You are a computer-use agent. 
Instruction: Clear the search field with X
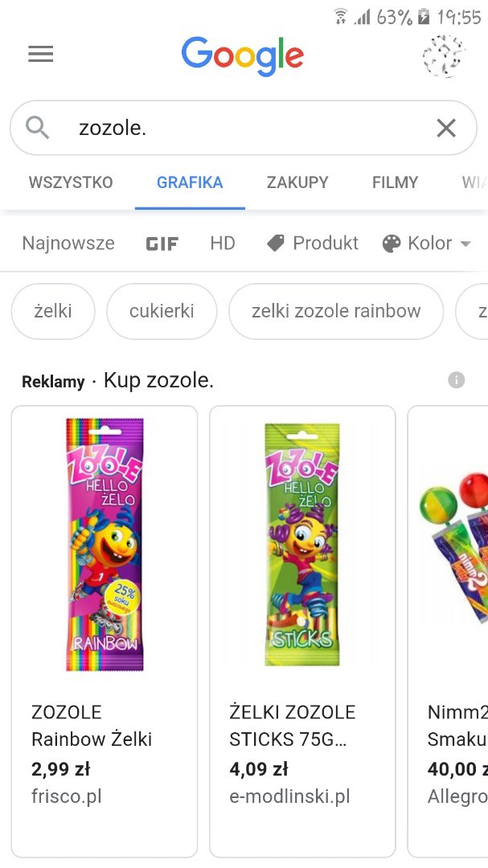pyautogui.click(x=446, y=128)
